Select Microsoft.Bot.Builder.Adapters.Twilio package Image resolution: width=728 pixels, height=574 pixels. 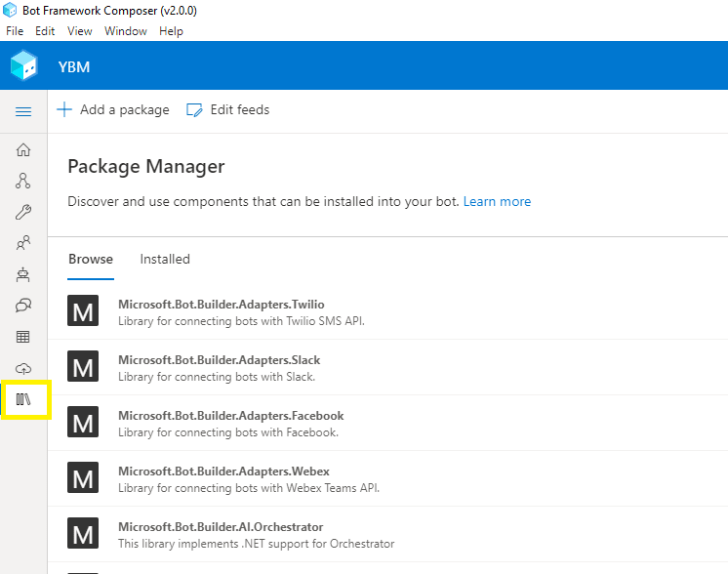[222, 305]
